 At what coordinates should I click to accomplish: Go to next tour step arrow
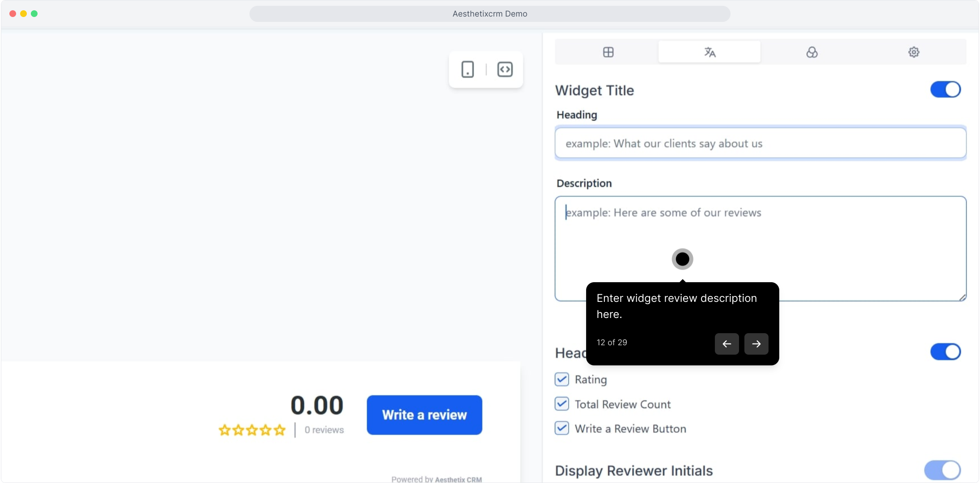[x=756, y=344]
